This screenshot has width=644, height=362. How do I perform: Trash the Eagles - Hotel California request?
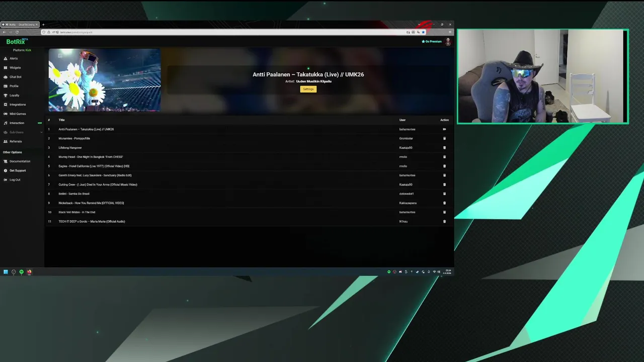coord(444,166)
